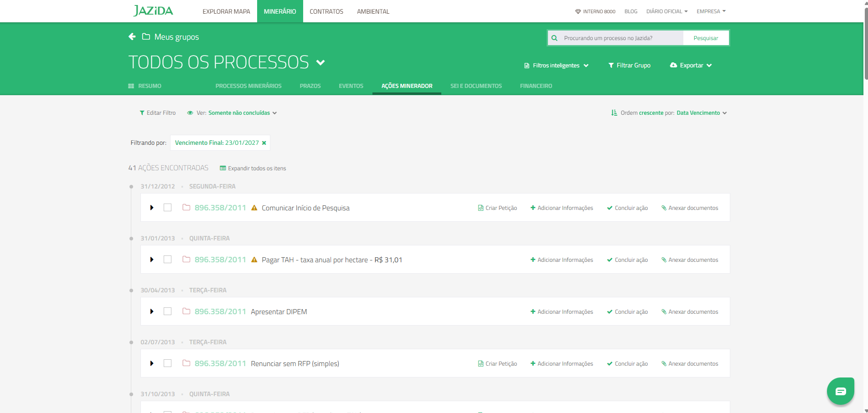The width and height of the screenshot is (868, 413).
Task: Open the Filtros inteligentes dropdown
Action: [556, 66]
